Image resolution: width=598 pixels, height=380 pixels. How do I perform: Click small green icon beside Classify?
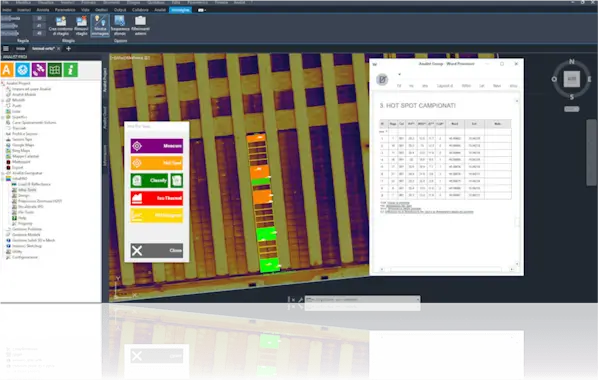[x=177, y=180]
